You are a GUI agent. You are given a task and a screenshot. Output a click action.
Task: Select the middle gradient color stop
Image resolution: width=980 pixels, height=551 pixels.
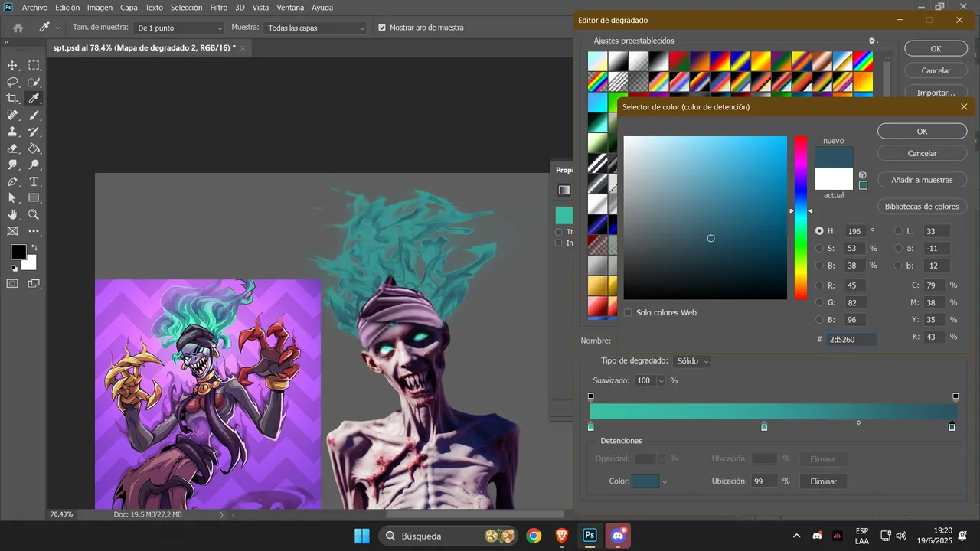(764, 426)
